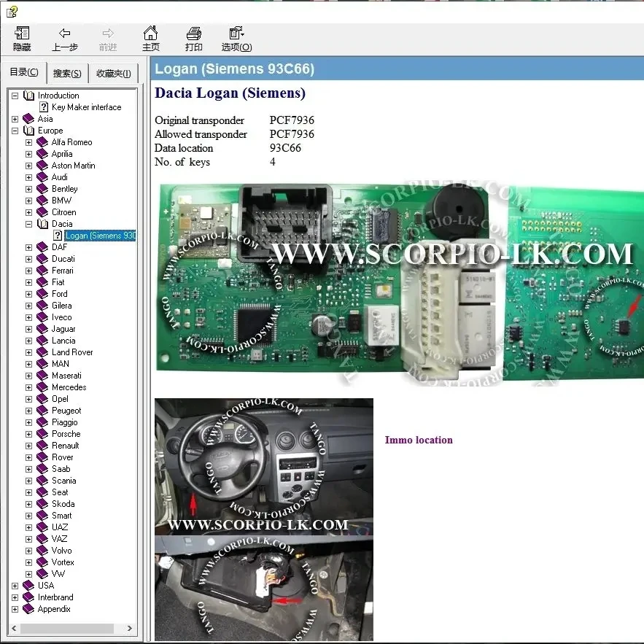Click the Dacia open book icon

pos(43,224)
